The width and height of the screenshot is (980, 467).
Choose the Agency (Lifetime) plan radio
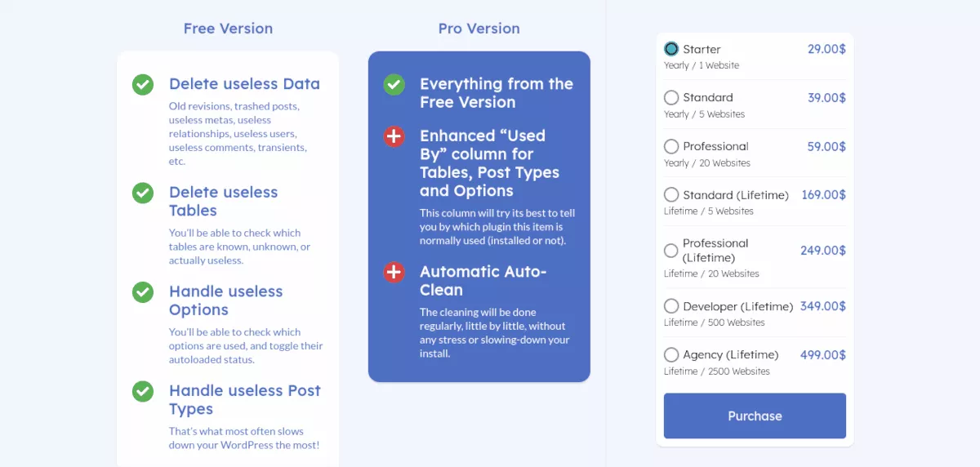click(x=671, y=355)
